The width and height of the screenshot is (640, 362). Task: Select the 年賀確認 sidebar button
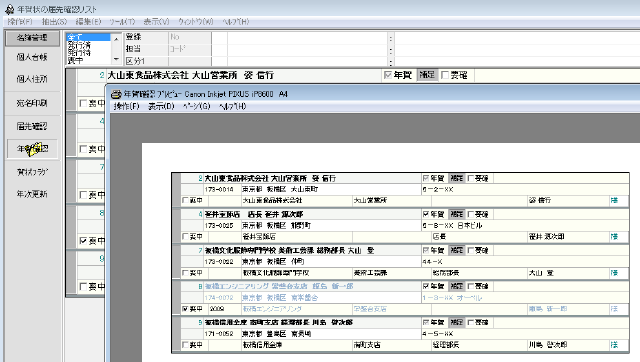[32, 149]
